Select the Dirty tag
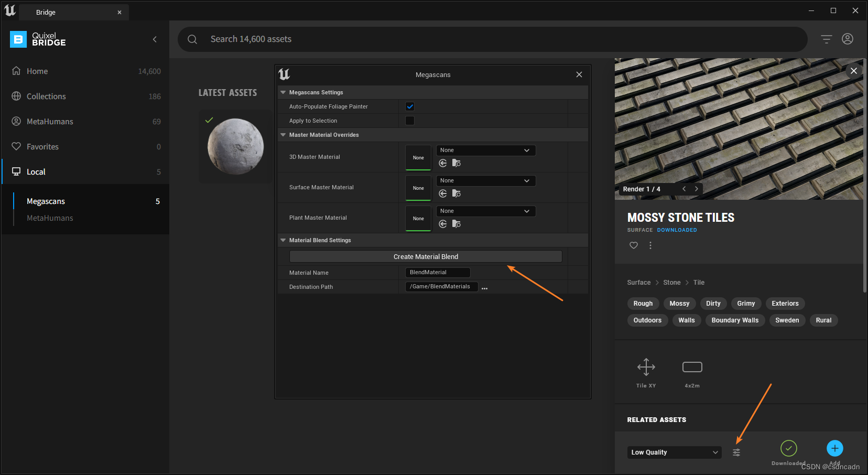The height and width of the screenshot is (475, 868). [x=713, y=304]
